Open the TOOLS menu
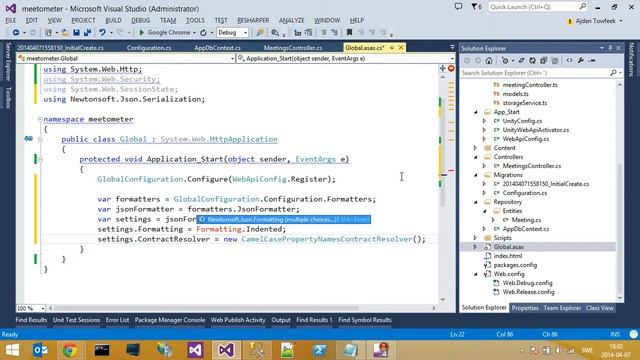This screenshot has height=360, width=640. click(195, 20)
